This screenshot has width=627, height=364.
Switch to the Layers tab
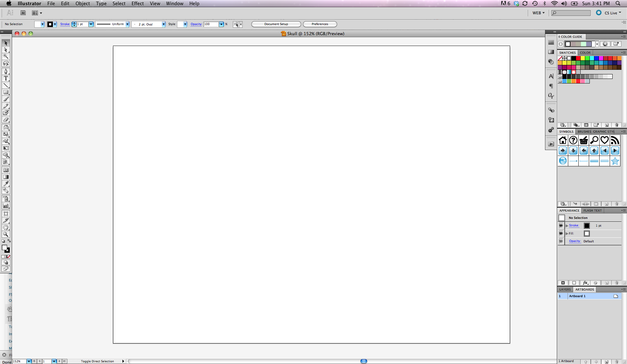(x=565, y=289)
